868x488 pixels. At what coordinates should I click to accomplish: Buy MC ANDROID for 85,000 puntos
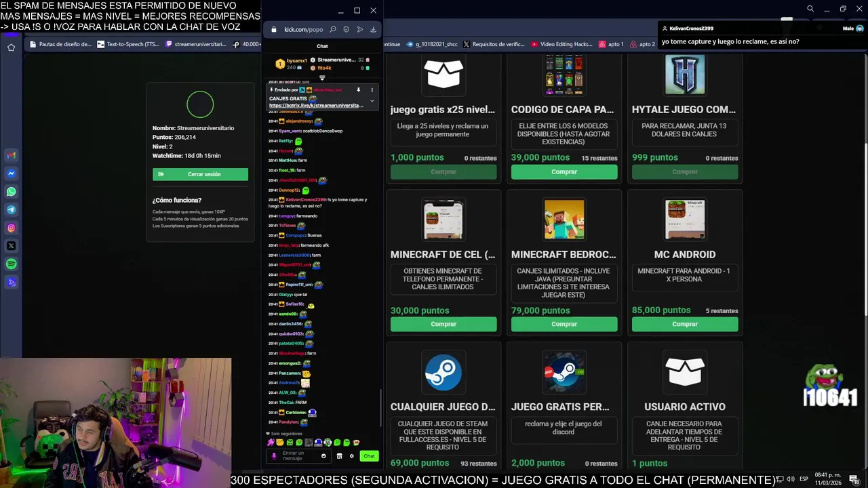tap(685, 324)
